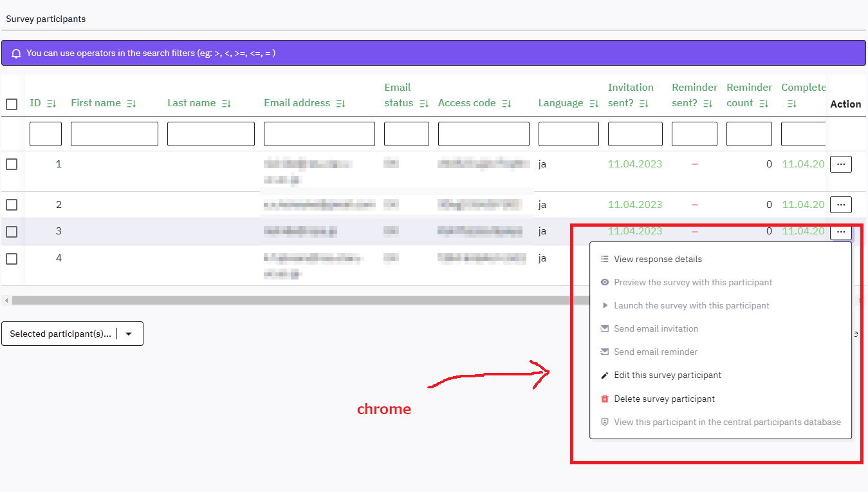Screen dimensions: 868x492
Task: Click the sort icon beside Last name
Action: 226,104
